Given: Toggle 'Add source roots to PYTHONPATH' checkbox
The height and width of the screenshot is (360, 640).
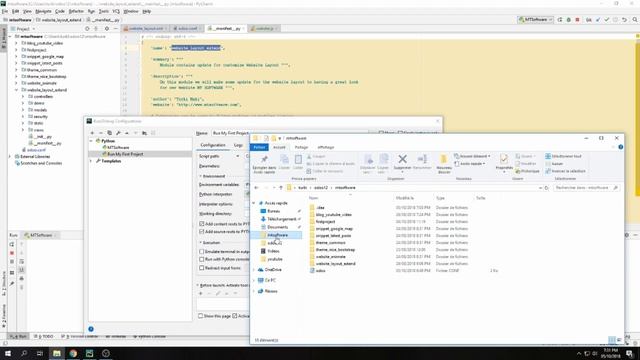Looking at the screenshot, I should pos(202,231).
